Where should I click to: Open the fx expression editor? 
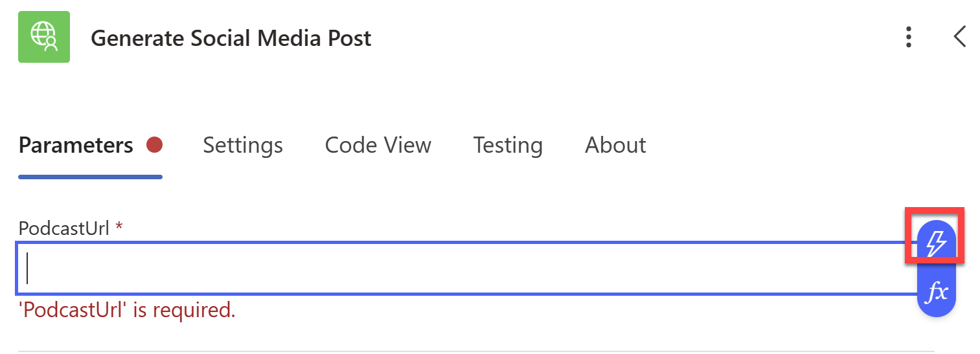936,293
